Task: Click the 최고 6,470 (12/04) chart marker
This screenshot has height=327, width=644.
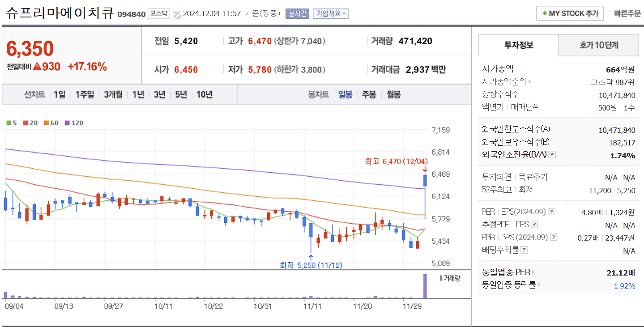Action: coord(396,161)
